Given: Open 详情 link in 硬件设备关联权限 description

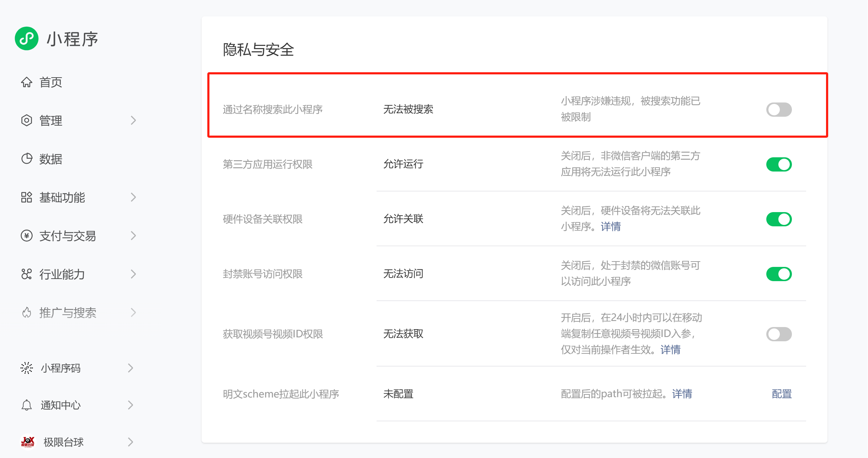Looking at the screenshot, I should coord(611,227).
